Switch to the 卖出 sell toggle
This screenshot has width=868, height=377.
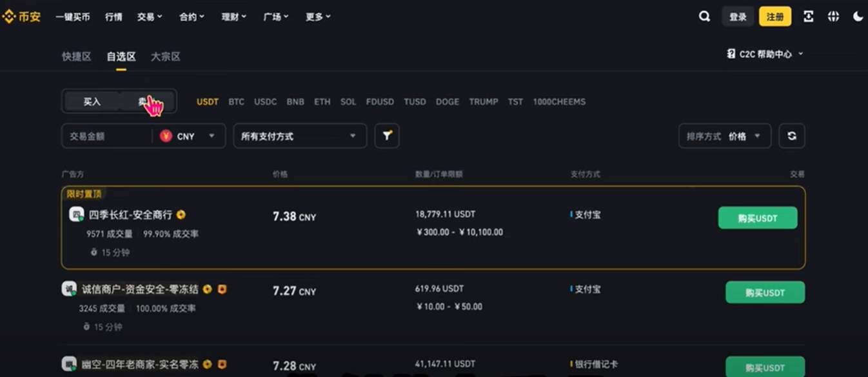(147, 101)
